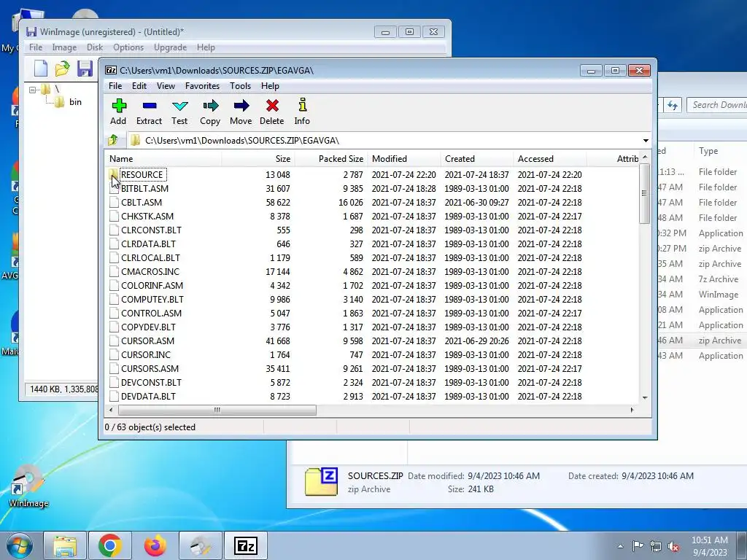This screenshot has width=747, height=560.
Task: Select the DEVDATA.BLT file row
Action: tap(371, 396)
